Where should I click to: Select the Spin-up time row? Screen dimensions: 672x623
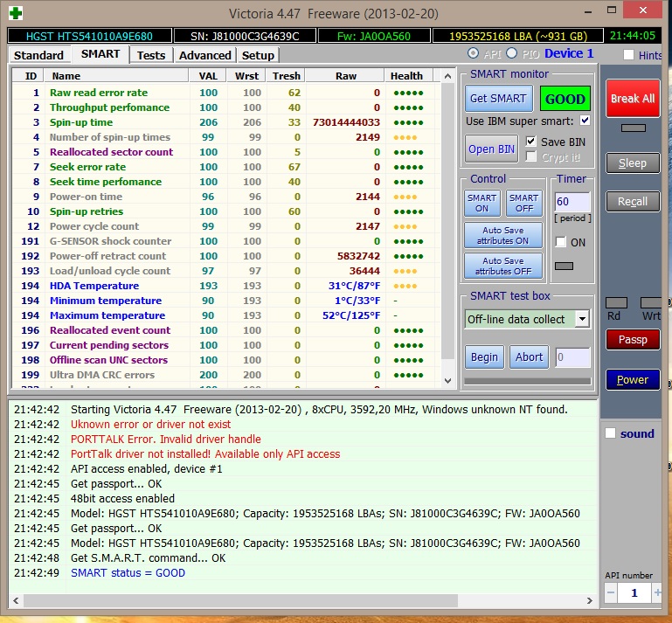pyautogui.click(x=226, y=122)
